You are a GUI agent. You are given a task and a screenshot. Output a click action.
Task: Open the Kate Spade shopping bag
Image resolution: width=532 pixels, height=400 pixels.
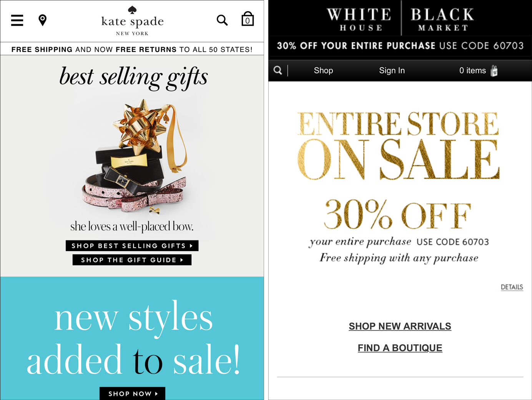pos(248,19)
